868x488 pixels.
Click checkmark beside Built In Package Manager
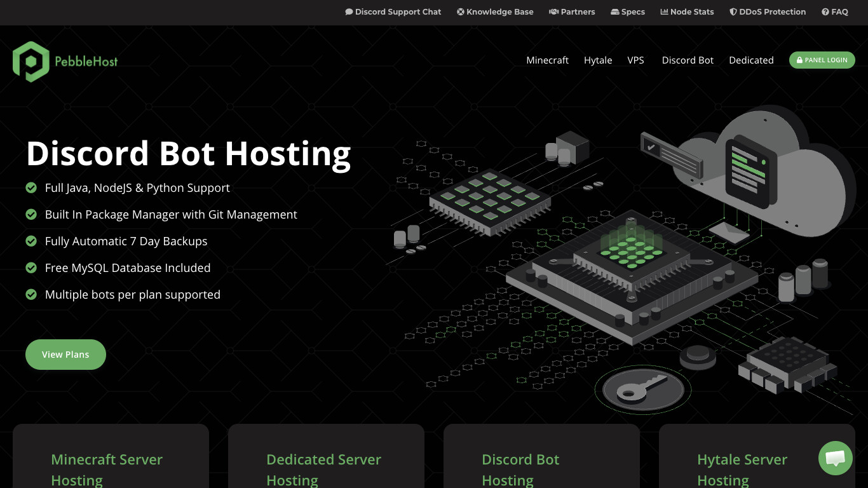[31, 215]
